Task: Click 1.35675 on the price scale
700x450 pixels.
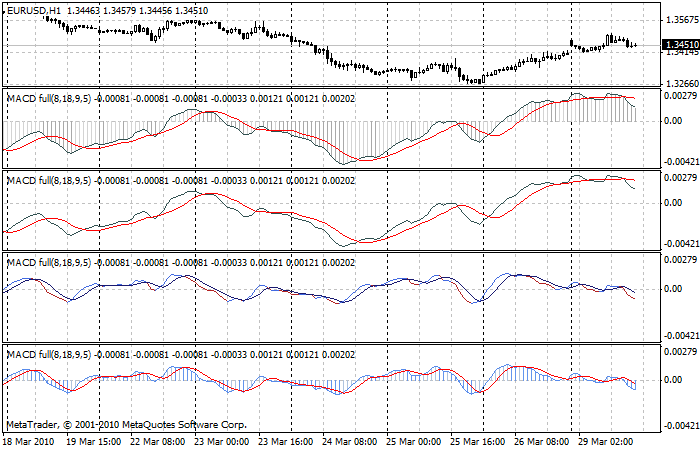Action: [680, 19]
